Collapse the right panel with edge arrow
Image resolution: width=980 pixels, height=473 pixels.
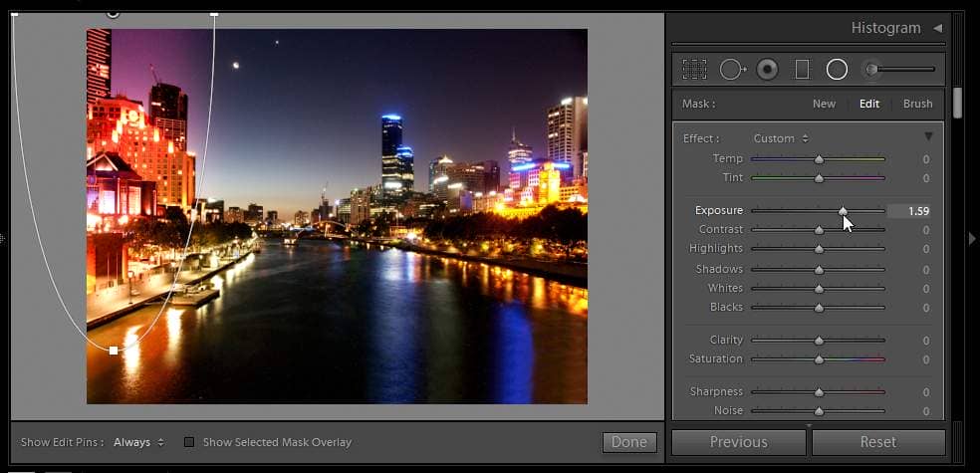(972, 237)
